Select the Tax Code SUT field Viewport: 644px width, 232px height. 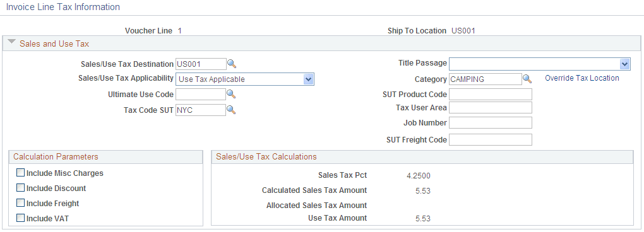tap(200, 110)
